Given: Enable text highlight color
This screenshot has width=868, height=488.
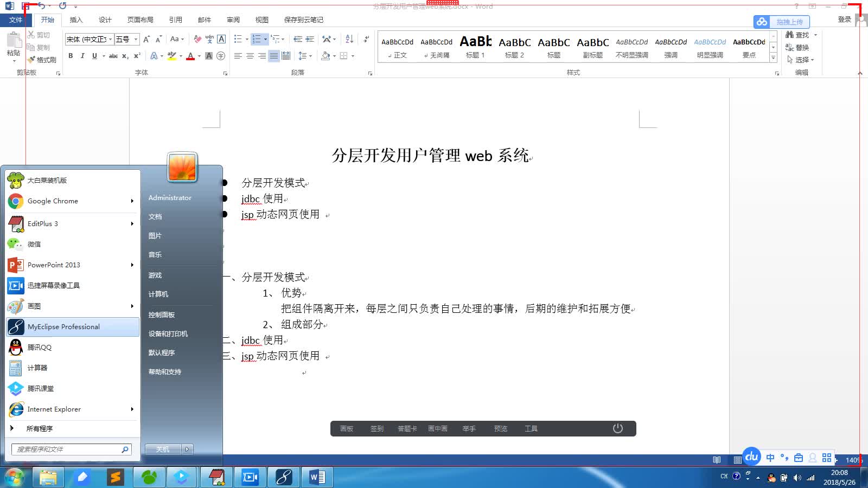Looking at the screenshot, I should 172,55.
